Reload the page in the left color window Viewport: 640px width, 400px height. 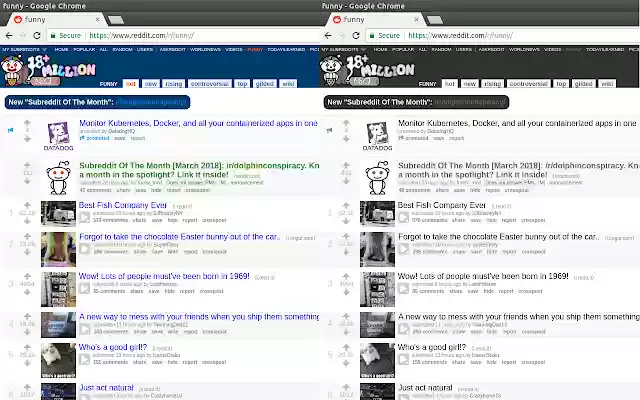pos(37,36)
